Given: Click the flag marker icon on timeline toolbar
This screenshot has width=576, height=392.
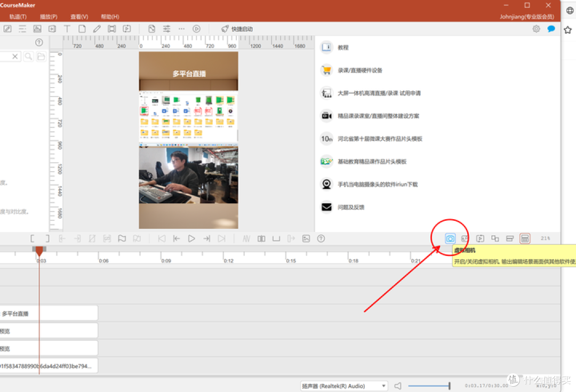Looking at the screenshot, I should click(x=122, y=238).
